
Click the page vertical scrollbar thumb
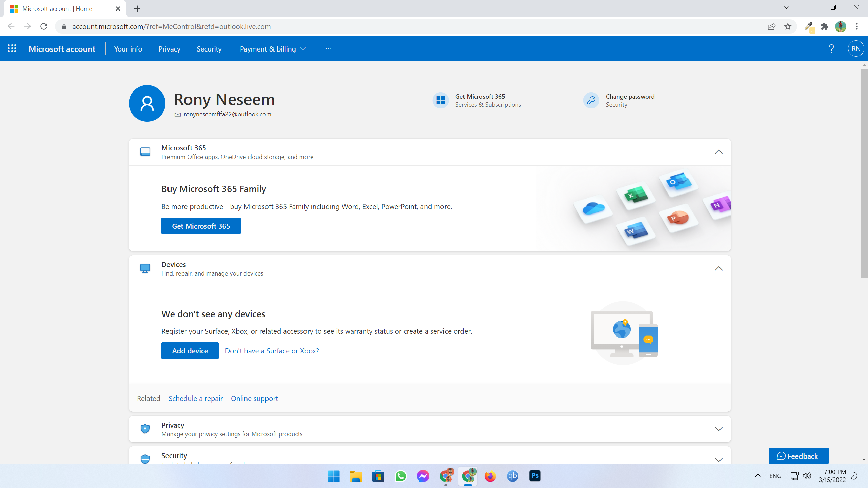coord(864,173)
